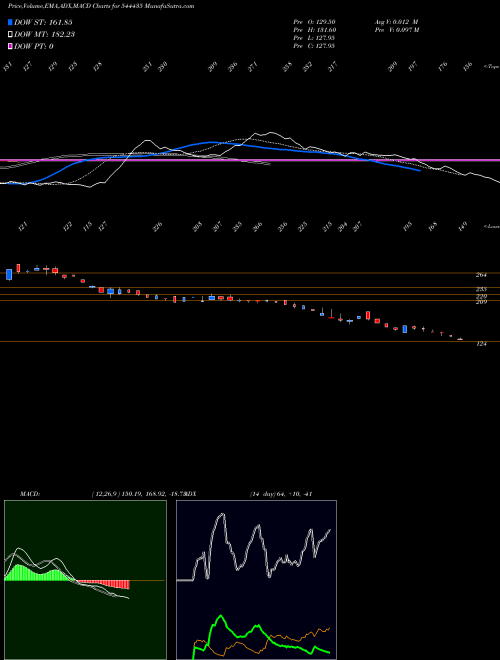The height and width of the screenshot is (660, 500).
Task: Click the 'MACD:' panel heading
Action: [x=29, y=494]
